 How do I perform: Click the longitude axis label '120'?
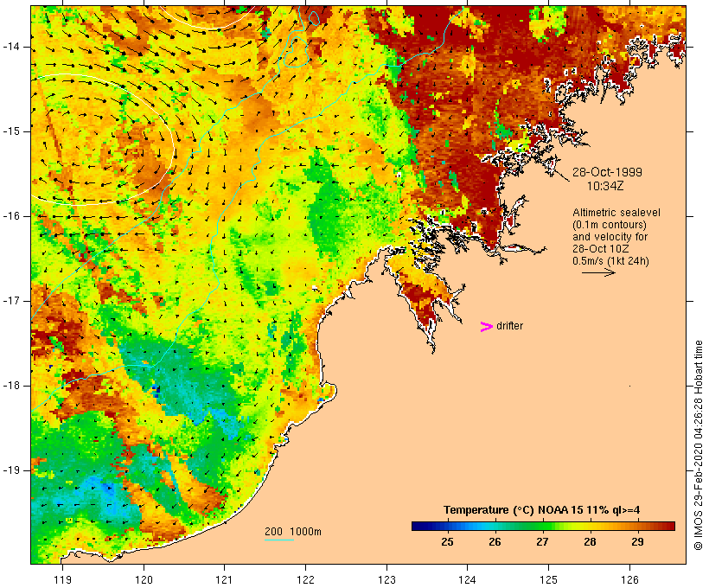pyautogui.click(x=144, y=579)
